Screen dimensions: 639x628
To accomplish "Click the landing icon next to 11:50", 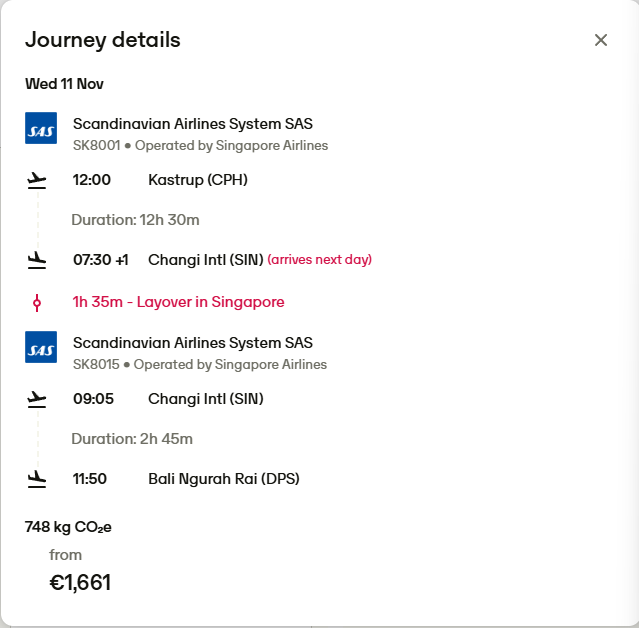I will 37,479.
